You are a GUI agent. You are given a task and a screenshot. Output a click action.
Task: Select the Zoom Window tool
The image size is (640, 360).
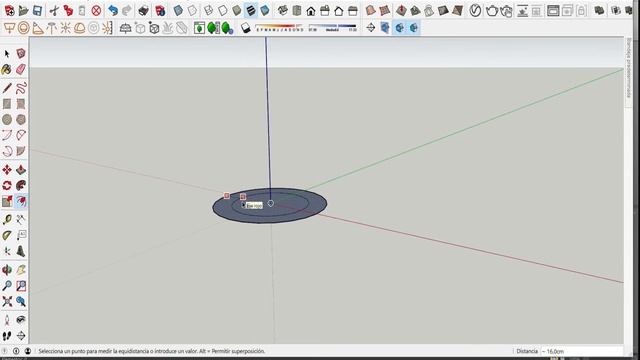coord(21,285)
